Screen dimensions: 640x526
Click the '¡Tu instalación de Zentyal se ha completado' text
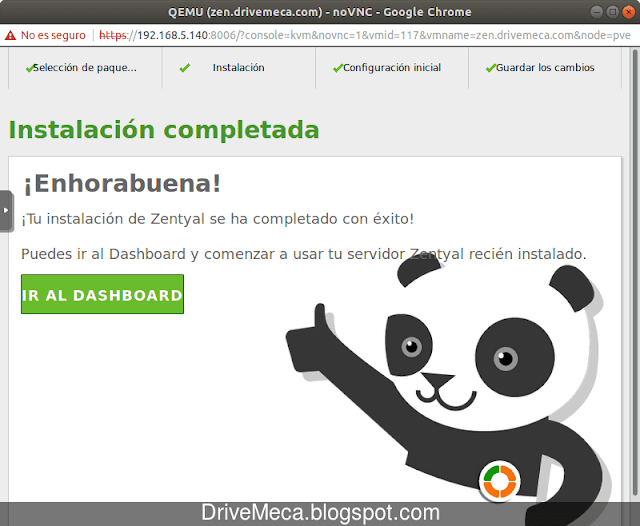(217, 219)
